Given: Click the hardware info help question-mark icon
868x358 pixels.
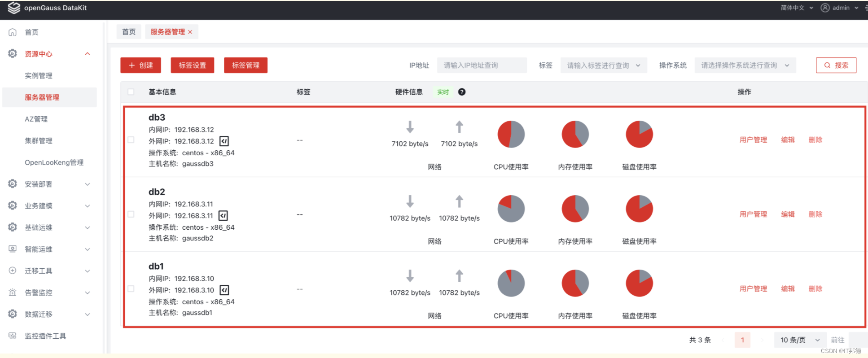Looking at the screenshot, I should click(462, 92).
